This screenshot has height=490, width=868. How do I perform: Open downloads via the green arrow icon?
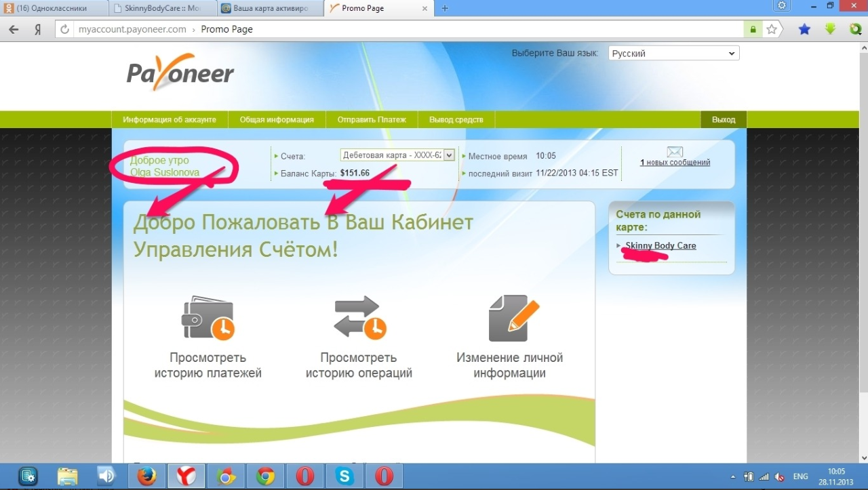830,29
